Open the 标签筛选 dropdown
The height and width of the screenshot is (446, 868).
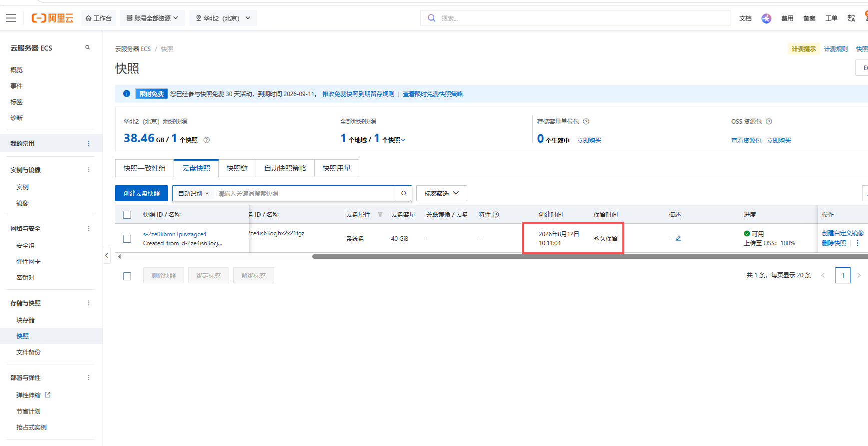442,193
